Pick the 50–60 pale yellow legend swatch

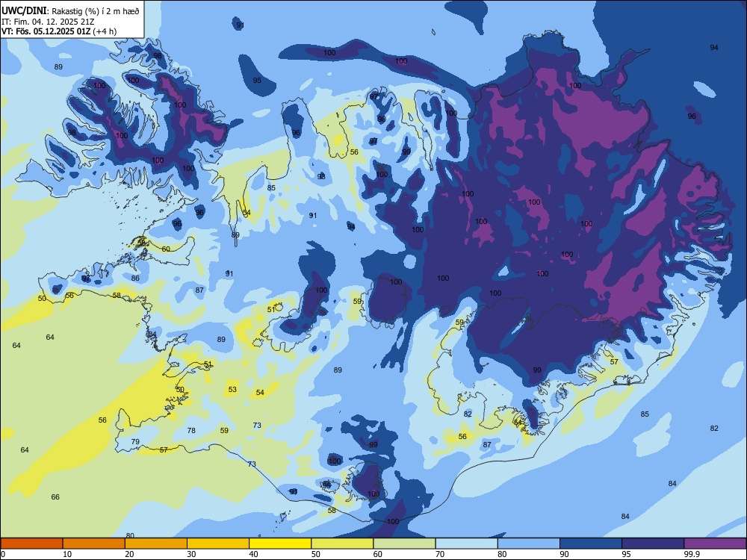343,544
